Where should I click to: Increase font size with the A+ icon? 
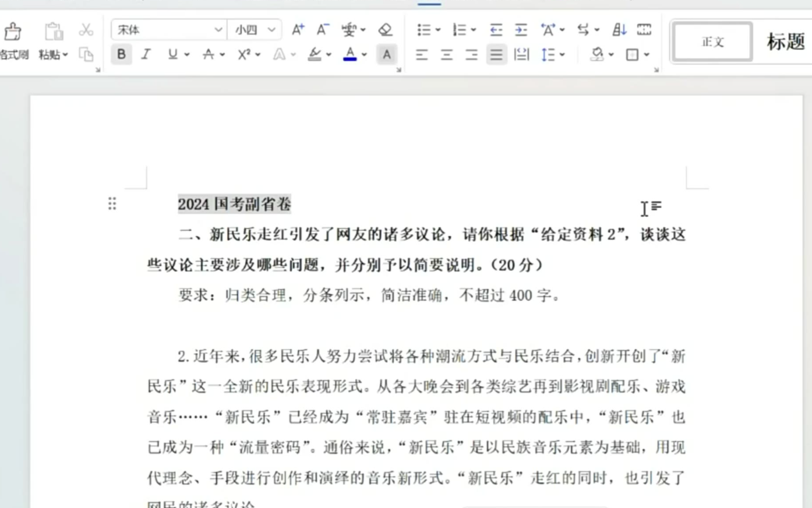pyautogui.click(x=298, y=30)
